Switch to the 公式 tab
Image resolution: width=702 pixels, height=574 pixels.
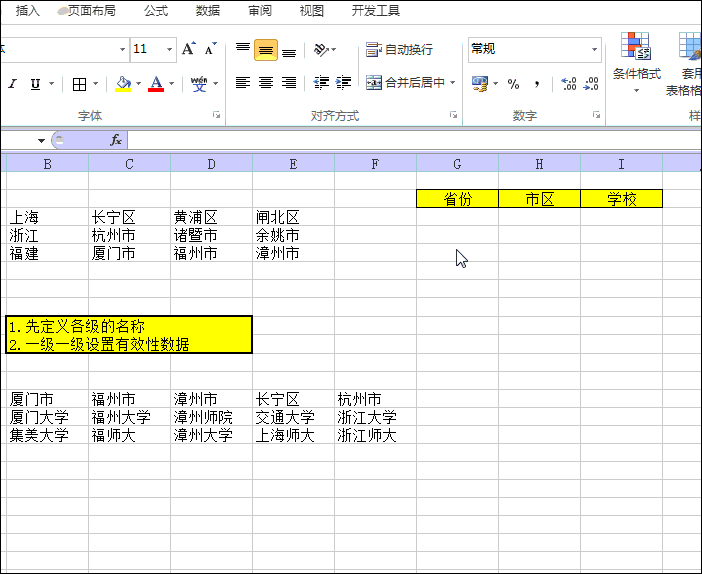156,10
